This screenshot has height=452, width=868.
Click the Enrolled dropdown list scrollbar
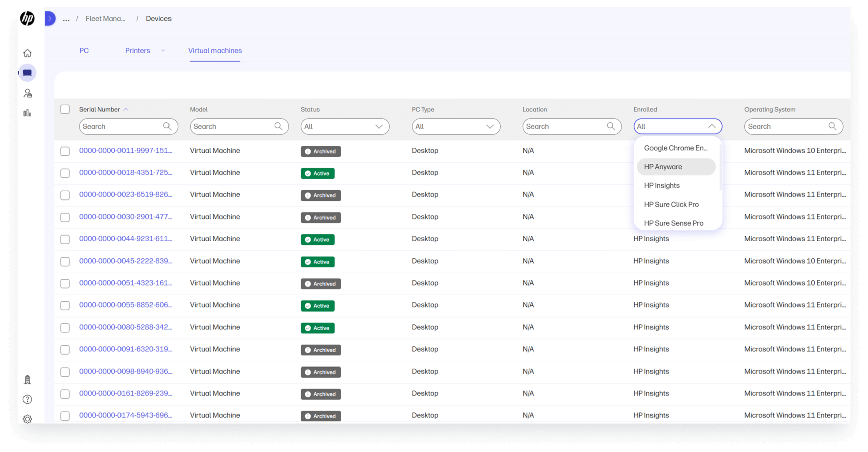[x=720, y=168]
